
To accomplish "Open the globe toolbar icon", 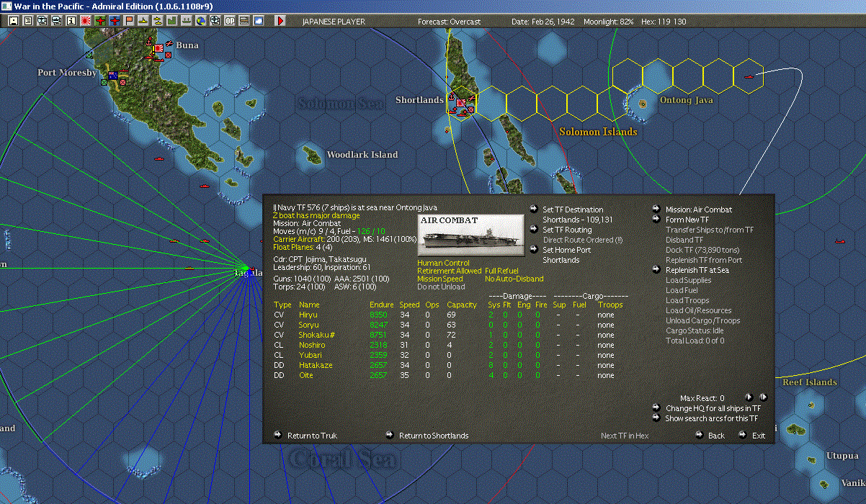I will (x=200, y=21).
